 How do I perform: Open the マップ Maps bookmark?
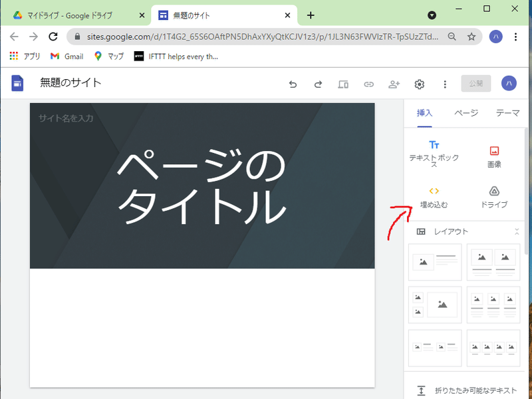click(109, 56)
